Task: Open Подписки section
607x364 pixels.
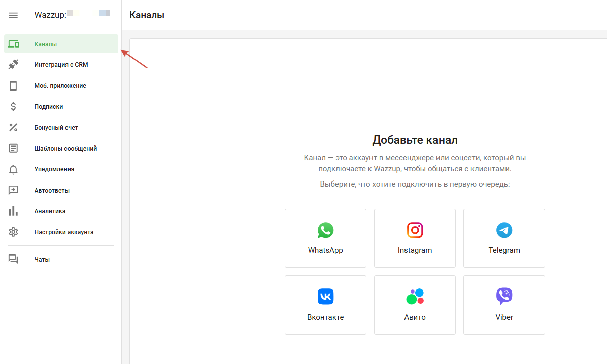Action: pyautogui.click(x=49, y=107)
